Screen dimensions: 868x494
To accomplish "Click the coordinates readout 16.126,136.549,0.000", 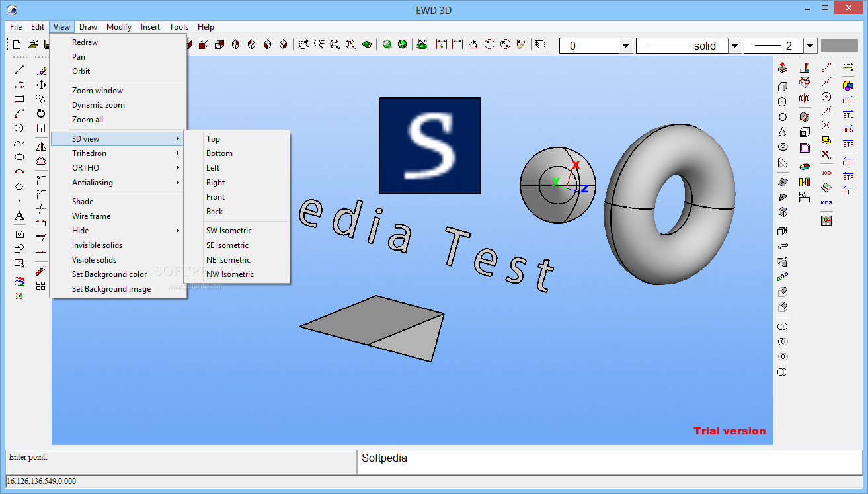I will click(x=42, y=481).
